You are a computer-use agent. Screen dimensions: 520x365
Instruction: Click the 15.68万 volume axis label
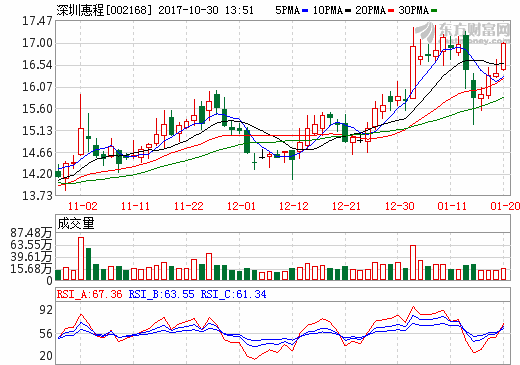pos(31,269)
